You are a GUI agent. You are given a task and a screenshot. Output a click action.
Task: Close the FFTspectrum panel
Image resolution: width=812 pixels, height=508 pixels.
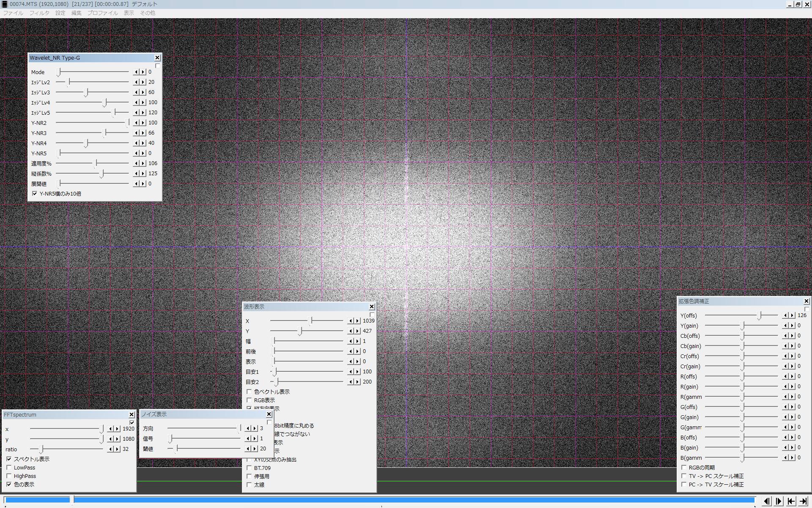(x=132, y=414)
